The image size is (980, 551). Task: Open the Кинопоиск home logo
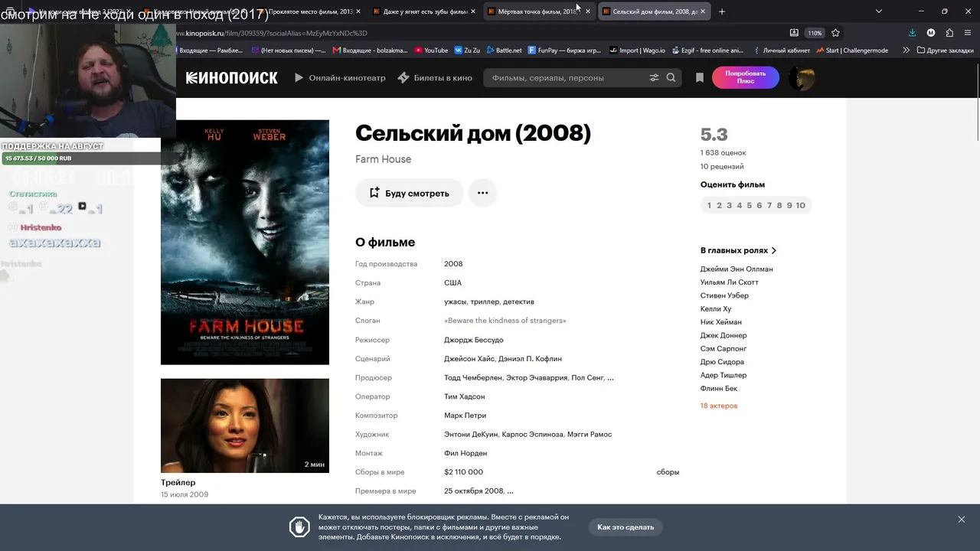(231, 78)
